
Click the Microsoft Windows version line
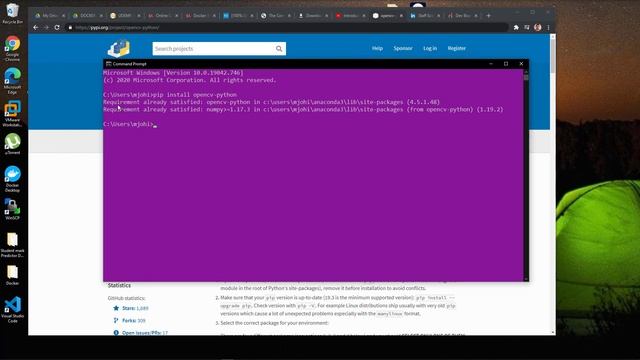(x=173, y=73)
